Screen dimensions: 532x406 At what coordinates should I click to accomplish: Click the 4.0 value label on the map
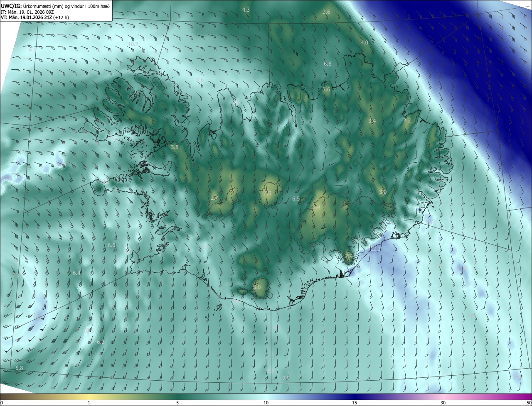click(365, 43)
